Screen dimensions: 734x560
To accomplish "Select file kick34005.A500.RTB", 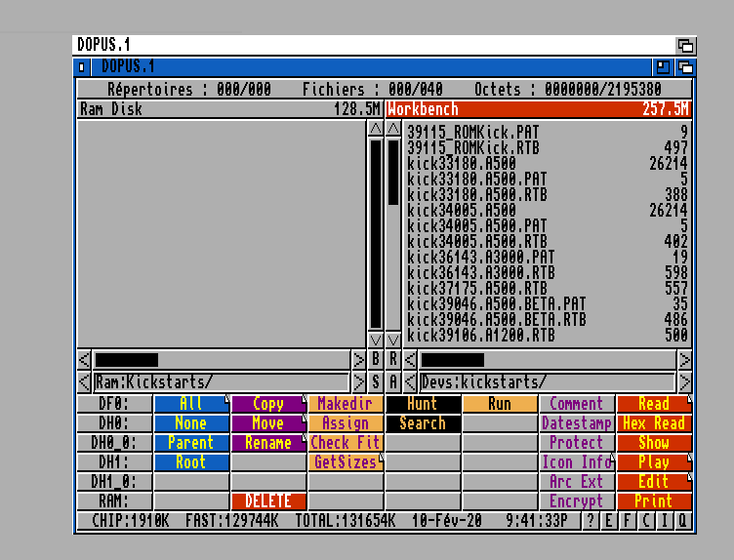I will [x=548, y=241].
